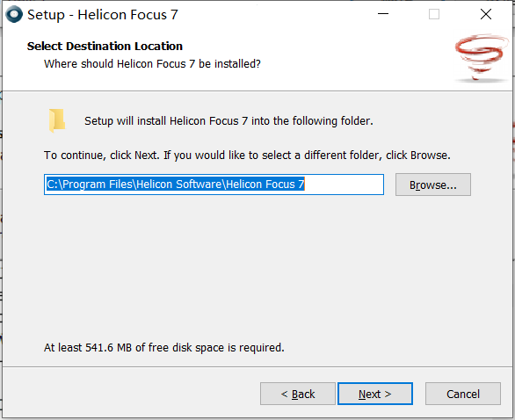The width and height of the screenshot is (515, 420).
Task: Click the 'Setup - Helicon Focus 7' title bar
Action: click(x=103, y=15)
